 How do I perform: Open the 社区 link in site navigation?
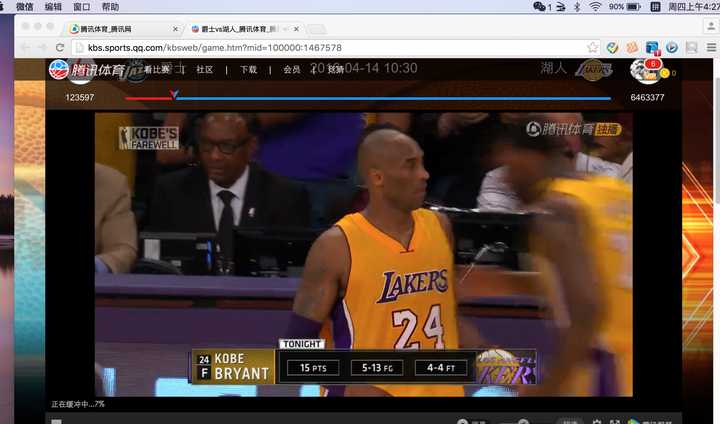coord(205,70)
